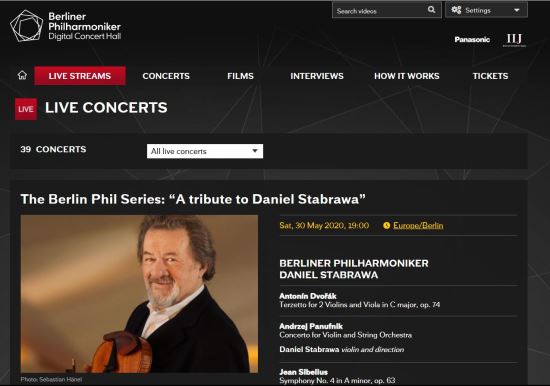
Task: Click the Panasonic sponsor logo
Action: coord(472,40)
